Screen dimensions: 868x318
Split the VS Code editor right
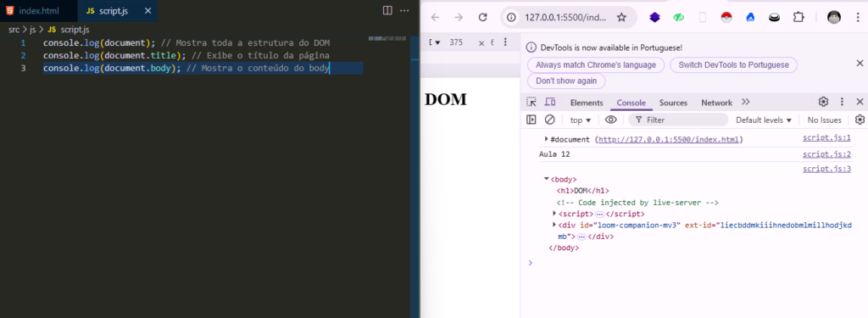[x=387, y=10]
